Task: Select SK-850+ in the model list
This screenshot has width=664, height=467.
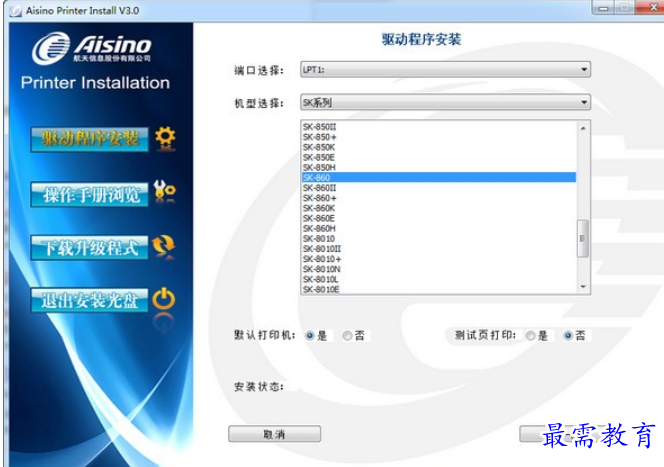Action: coord(439,137)
